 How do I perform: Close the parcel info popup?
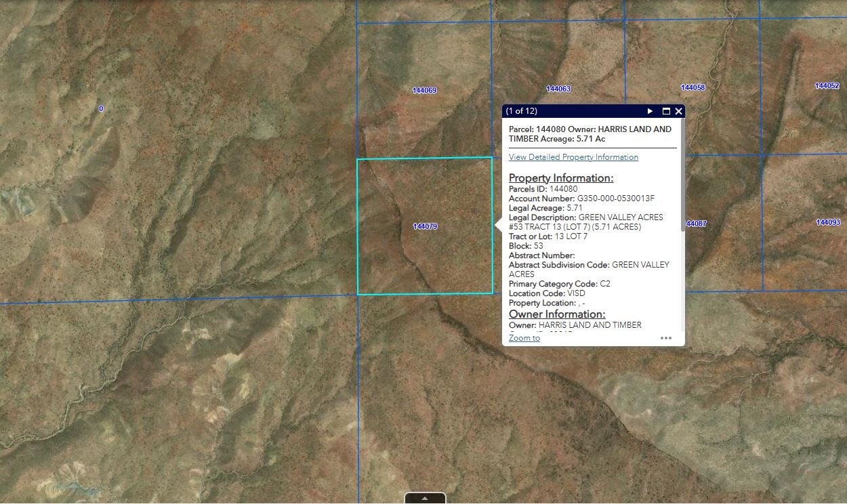(678, 111)
